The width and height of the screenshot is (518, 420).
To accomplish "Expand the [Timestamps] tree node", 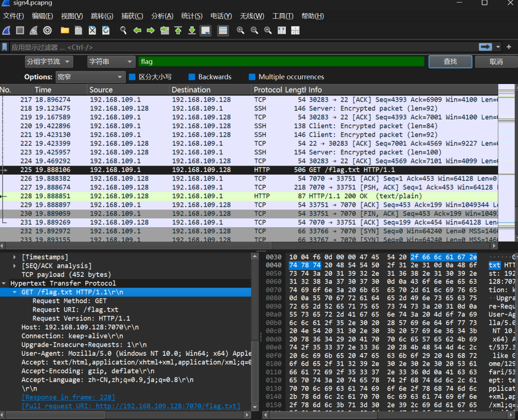I will tap(15, 257).
